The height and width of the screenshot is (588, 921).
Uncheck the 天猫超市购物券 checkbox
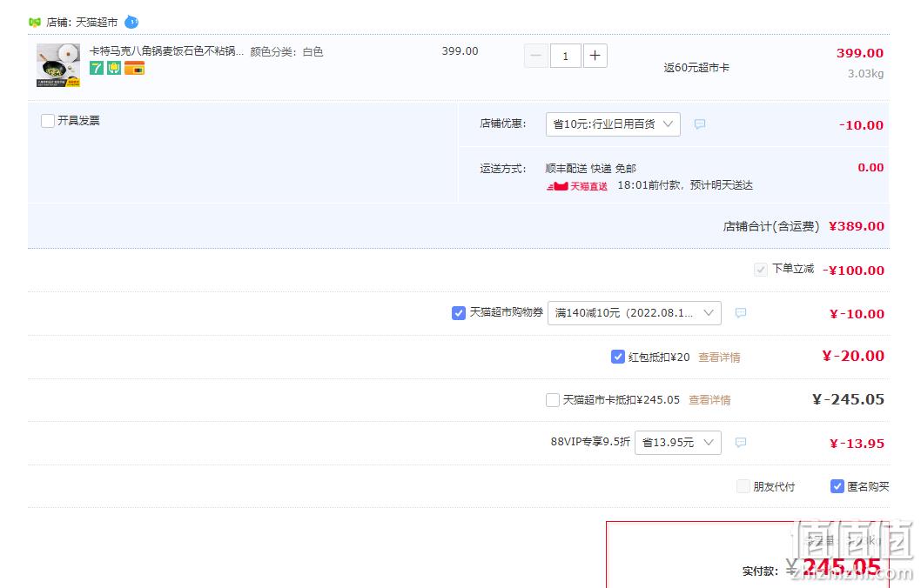coord(459,313)
